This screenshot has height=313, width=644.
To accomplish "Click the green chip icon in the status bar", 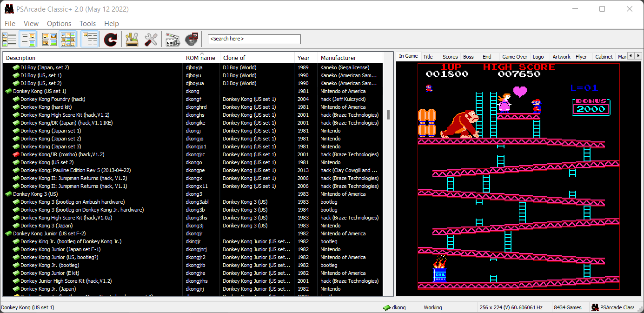I will tap(386, 307).
